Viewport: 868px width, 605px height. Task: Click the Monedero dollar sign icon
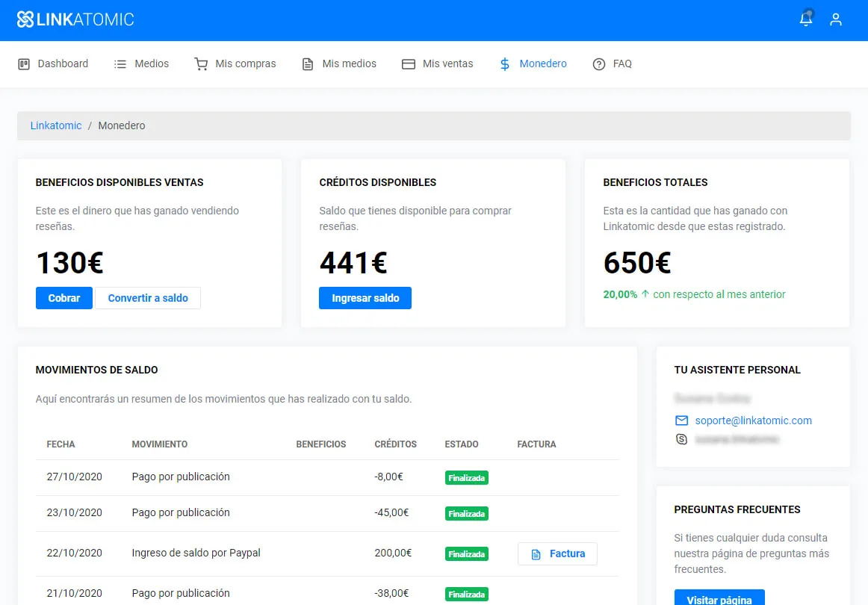click(x=505, y=64)
